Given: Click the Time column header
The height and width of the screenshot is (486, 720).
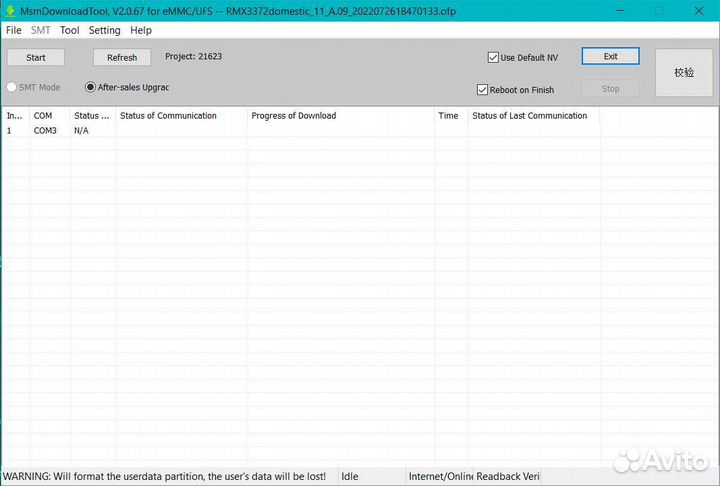Looking at the screenshot, I should 449,116.
